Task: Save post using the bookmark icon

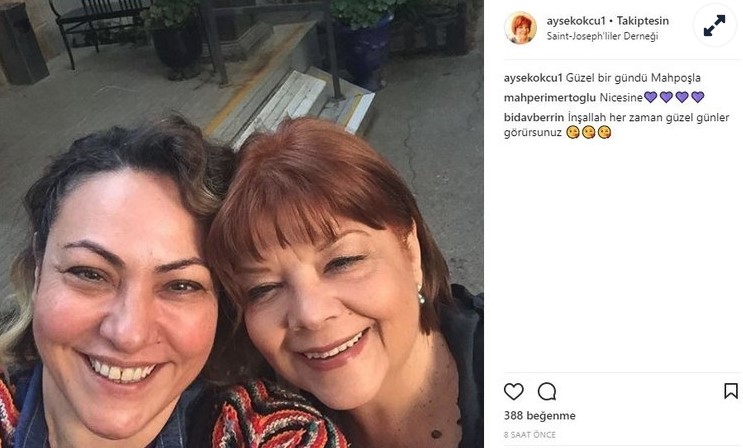Action: pyautogui.click(x=731, y=391)
